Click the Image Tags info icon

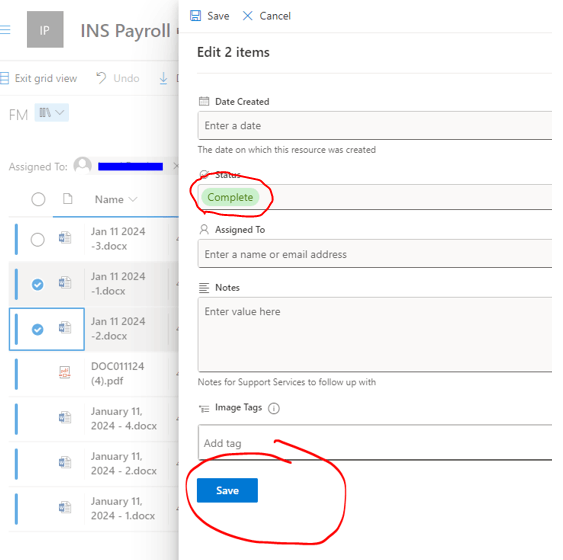click(x=274, y=408)
